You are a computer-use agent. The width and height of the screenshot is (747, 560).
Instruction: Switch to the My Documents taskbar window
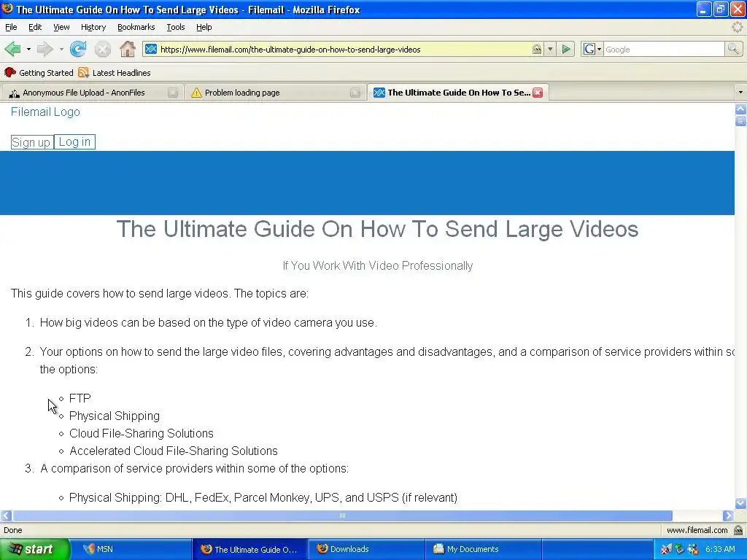[483, 549]
